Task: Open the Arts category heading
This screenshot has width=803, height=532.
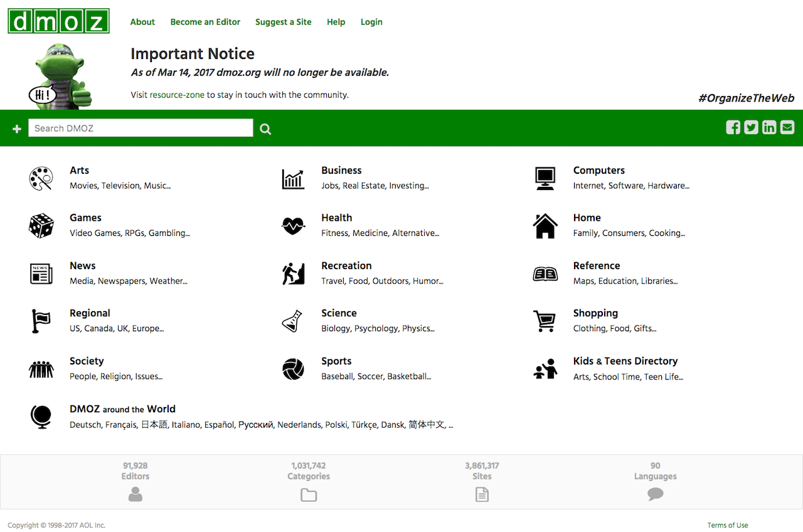Action: (x=79, y=170)
